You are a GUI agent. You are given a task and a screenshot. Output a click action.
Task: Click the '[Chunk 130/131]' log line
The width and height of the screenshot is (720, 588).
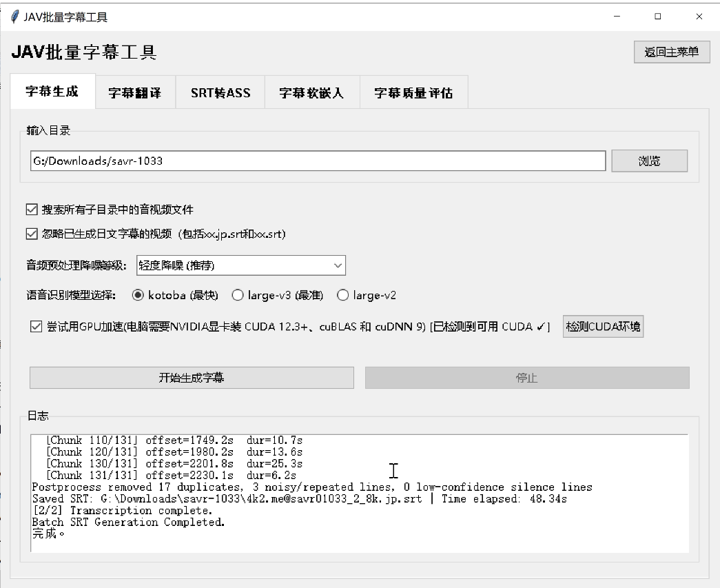(x=174, y=463)
